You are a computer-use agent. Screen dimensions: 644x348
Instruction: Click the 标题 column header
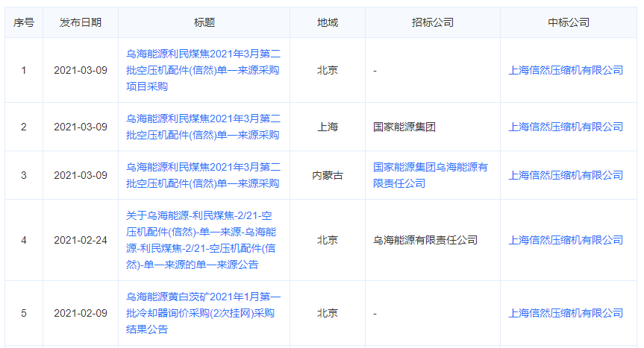pyautogui.click(x=204, y=22)
